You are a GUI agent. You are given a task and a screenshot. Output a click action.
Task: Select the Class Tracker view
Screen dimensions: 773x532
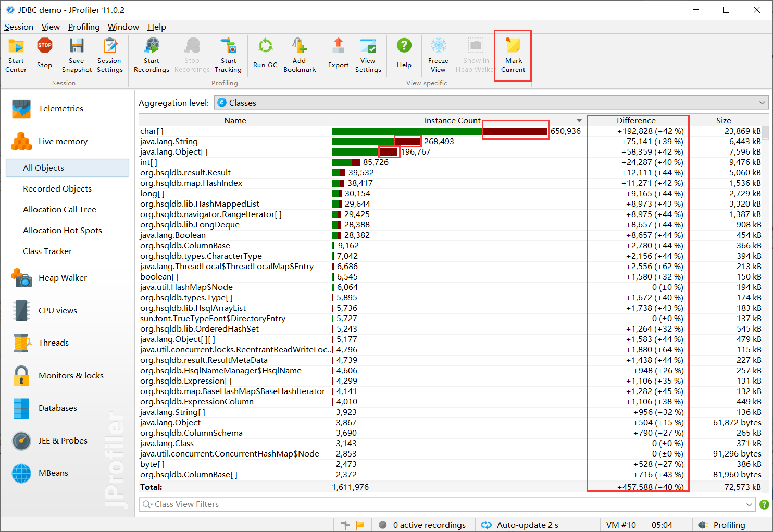pyautogui.click(x=47, y=251)
